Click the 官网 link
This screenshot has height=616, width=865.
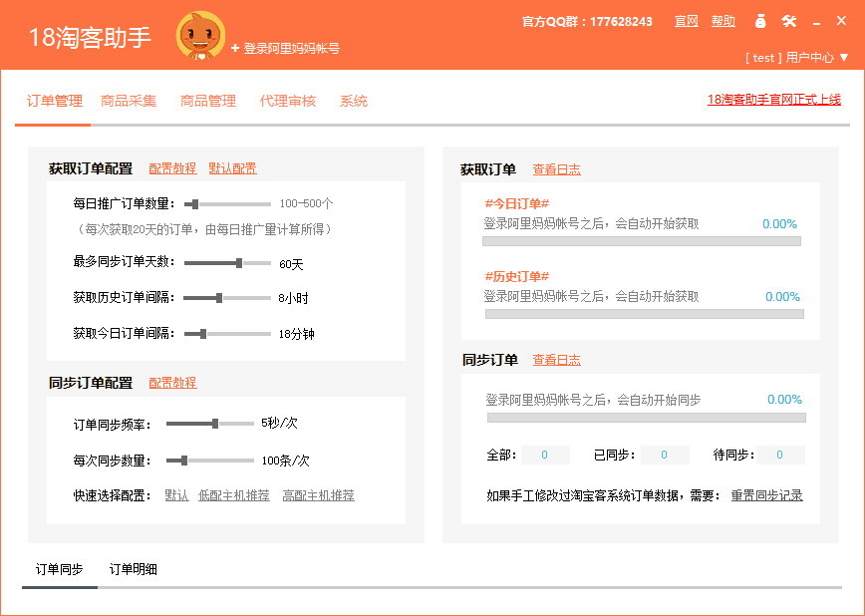[x=686, y=21]
